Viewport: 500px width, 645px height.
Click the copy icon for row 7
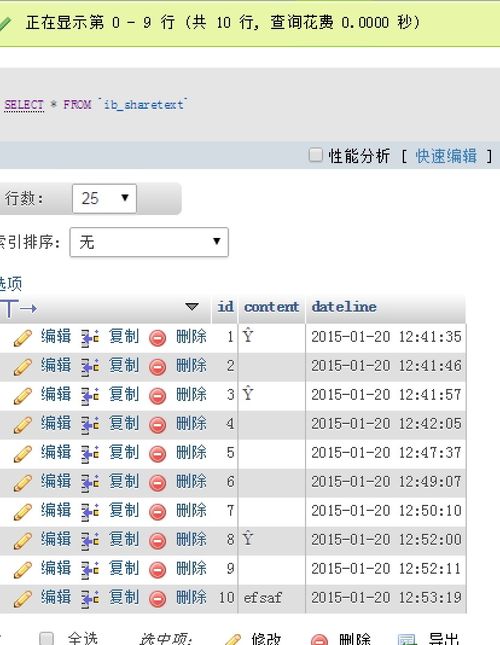click(x=90, y=512)
